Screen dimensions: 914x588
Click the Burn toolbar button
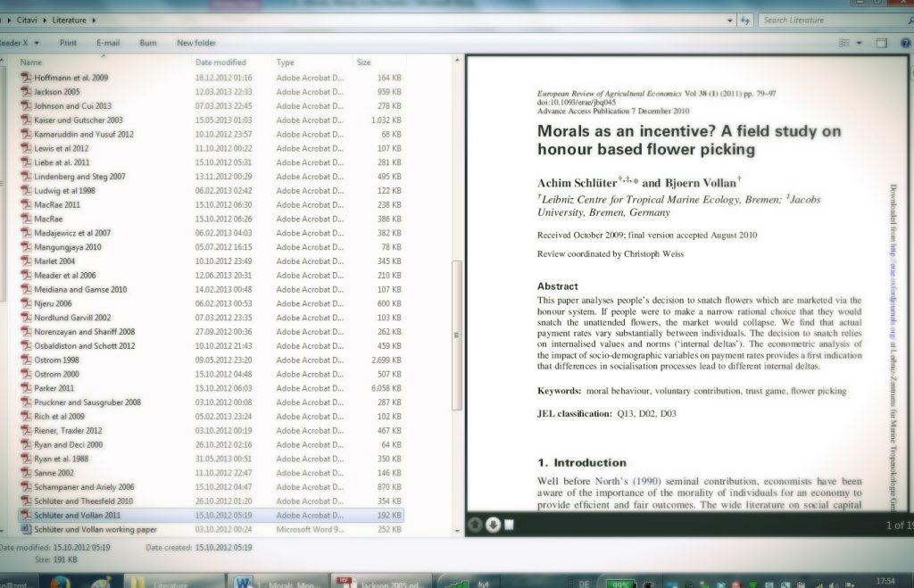(148, 43)
